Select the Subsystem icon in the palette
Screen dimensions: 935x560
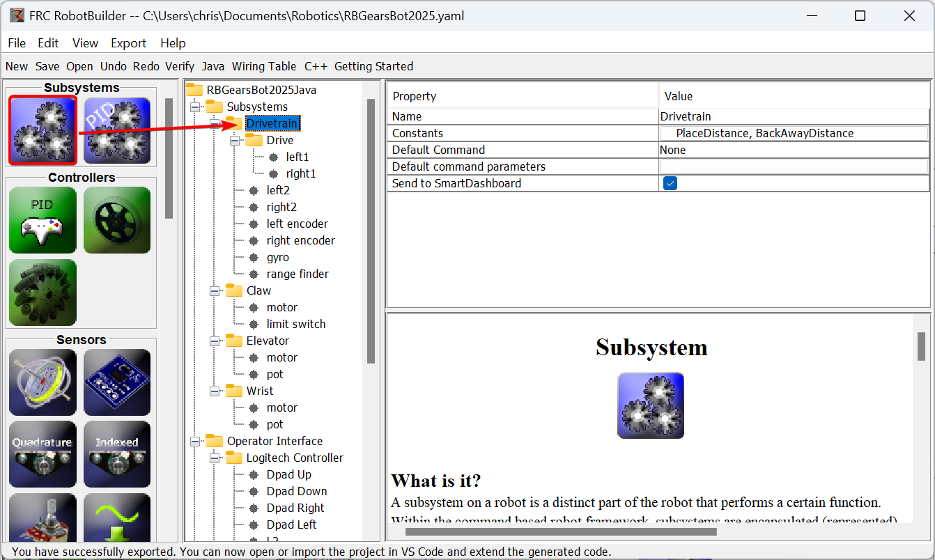click(x=42, y=130)
